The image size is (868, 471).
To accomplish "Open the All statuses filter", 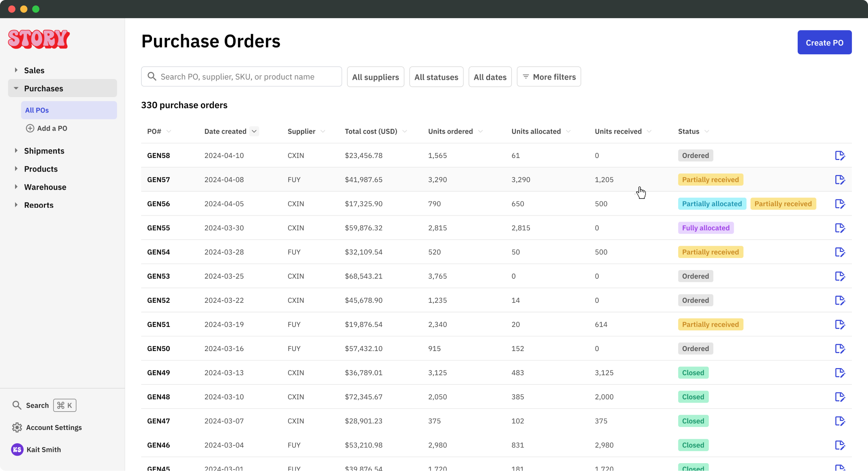I will point(436,77).
